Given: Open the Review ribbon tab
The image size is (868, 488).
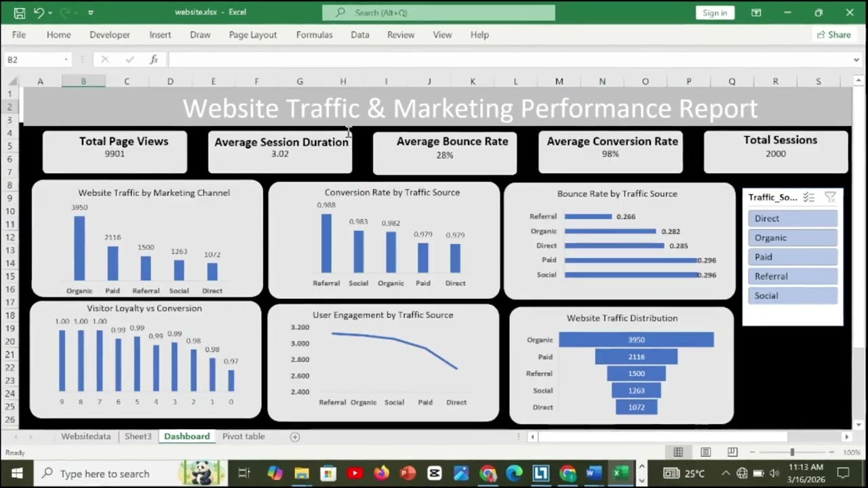Looking at the screenshot, I should [x=401, y=35].
